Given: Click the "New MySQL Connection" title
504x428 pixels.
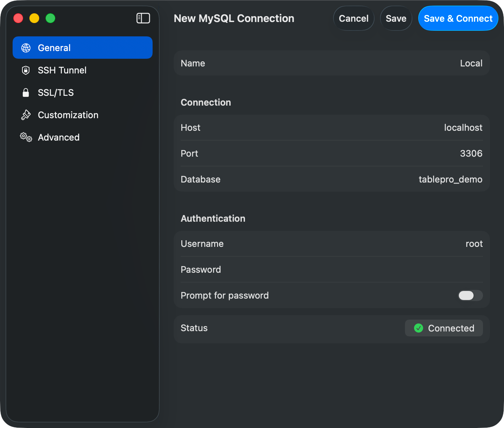Looking at the screenshot, I should [234, 18].
